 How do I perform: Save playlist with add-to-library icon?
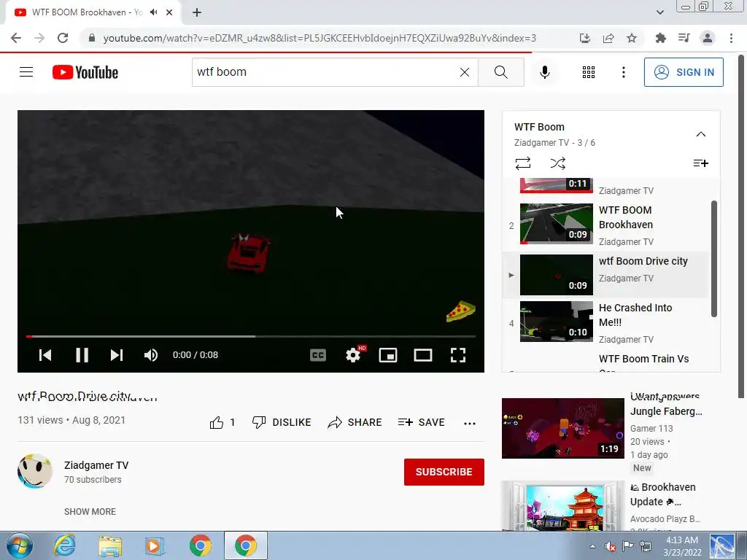701,163
